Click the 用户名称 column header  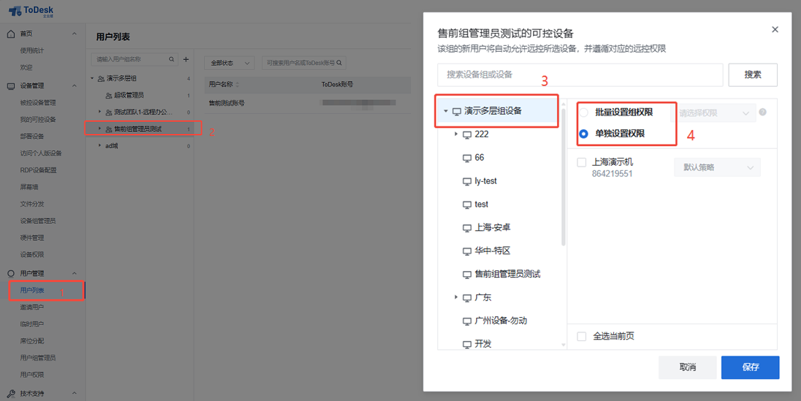tap(221, 84)
